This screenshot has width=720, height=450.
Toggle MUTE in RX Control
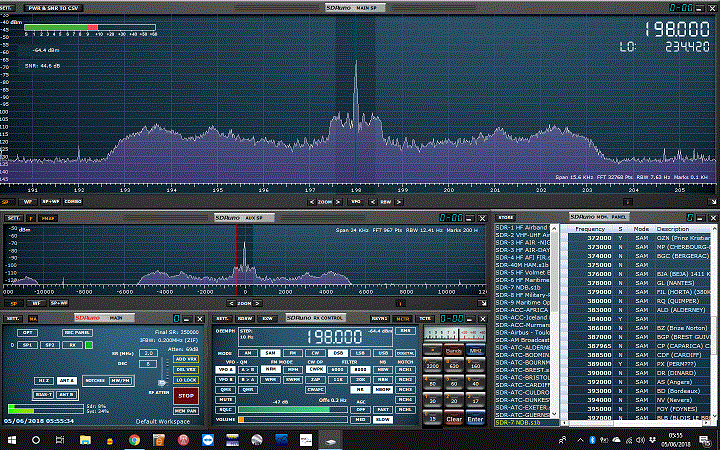coord(225,400)
